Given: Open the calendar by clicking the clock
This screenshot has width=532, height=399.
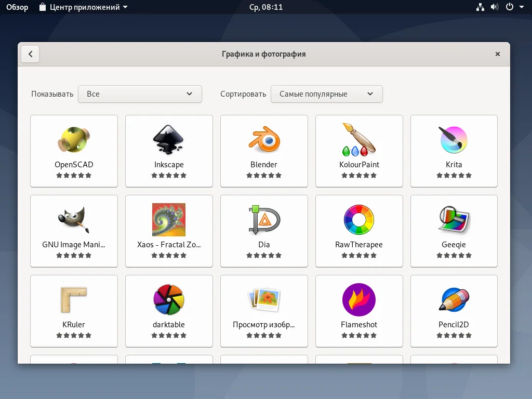Looking at the screenshot, I should 266,7.
